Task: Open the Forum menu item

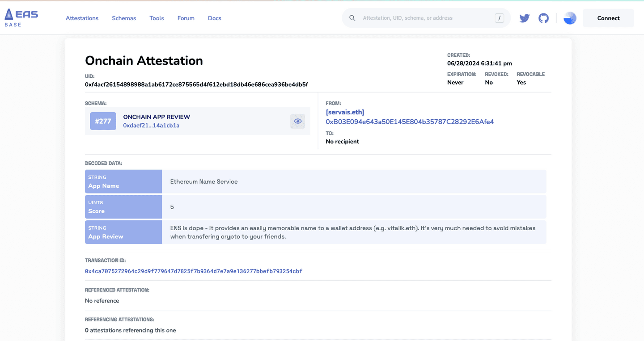Action: click(186, 18)
